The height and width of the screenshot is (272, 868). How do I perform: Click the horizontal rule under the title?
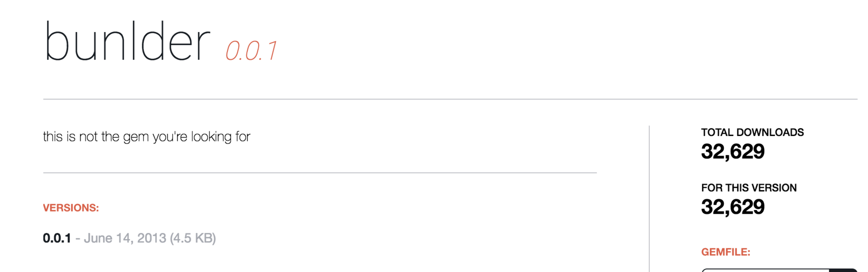pyautogui.click(x=450, y=99)
